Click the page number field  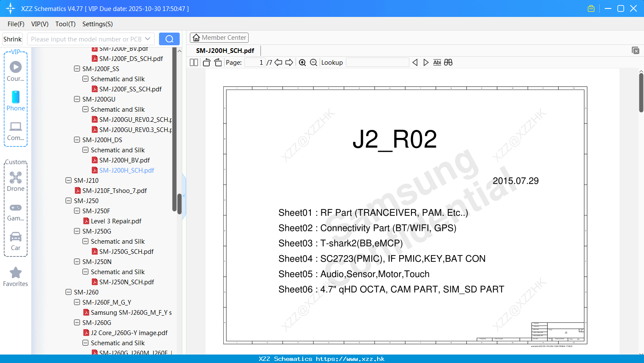pos(255,62)
